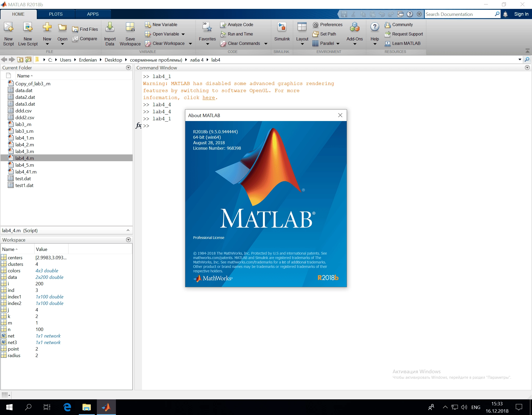This screenshot has width=532, height=415.
Task: Create a New Live Script
Action: [28, 34]
